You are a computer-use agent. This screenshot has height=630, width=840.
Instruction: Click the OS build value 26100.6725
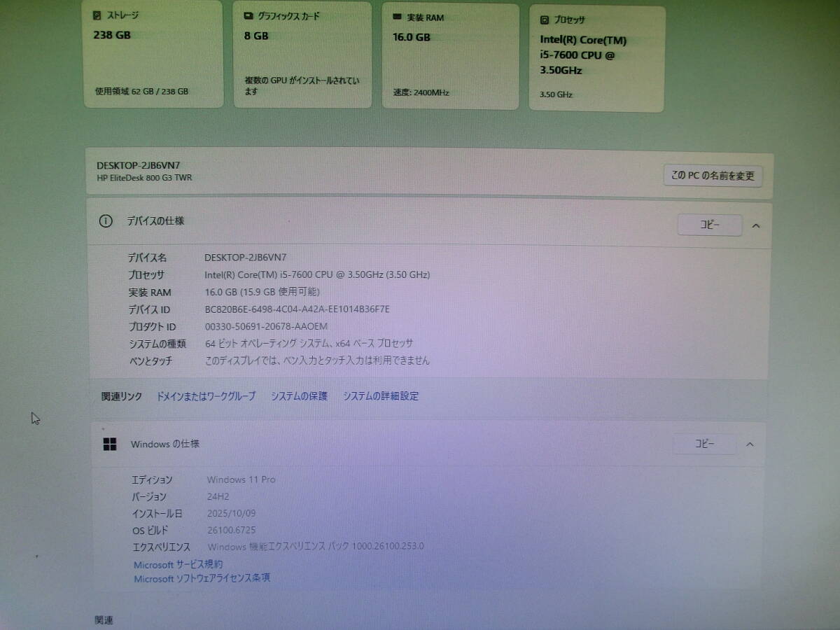(x=232, y=530)
